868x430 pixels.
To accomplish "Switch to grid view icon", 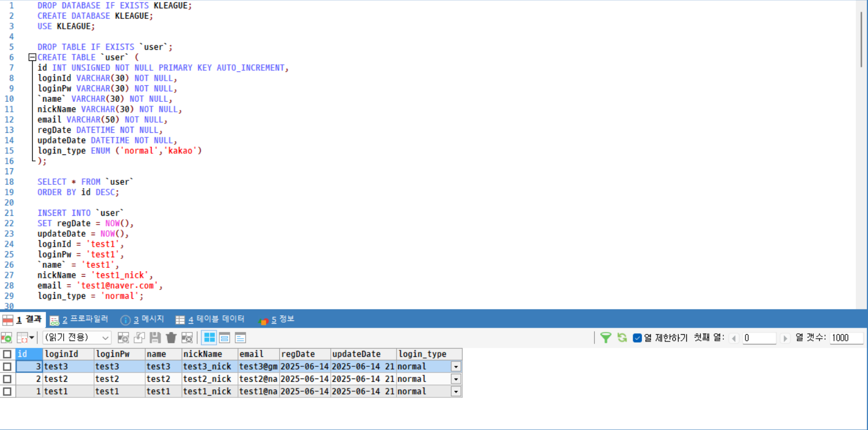I will 209,338.
